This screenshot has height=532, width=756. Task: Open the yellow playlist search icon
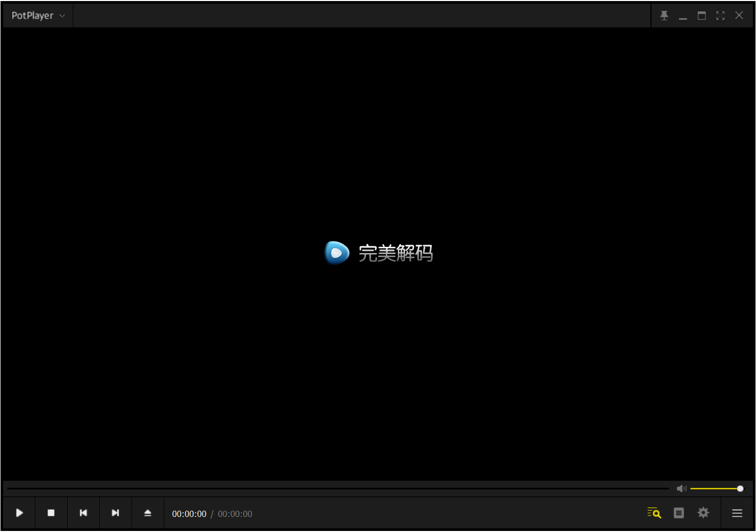654,513
